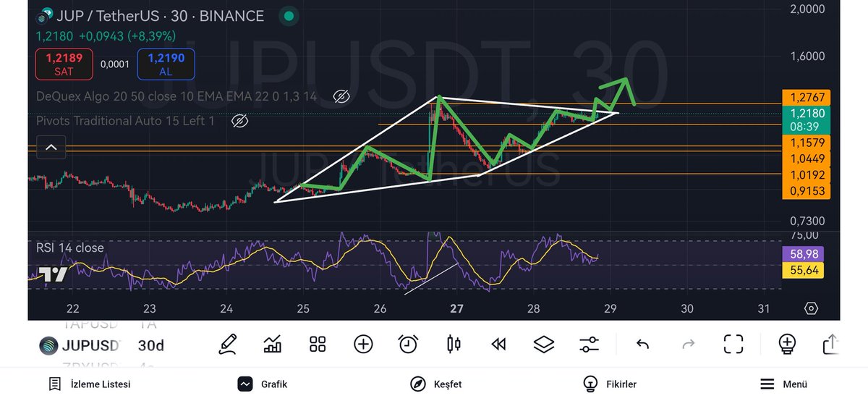Open the Menü tab

click(x=783, y=384)
